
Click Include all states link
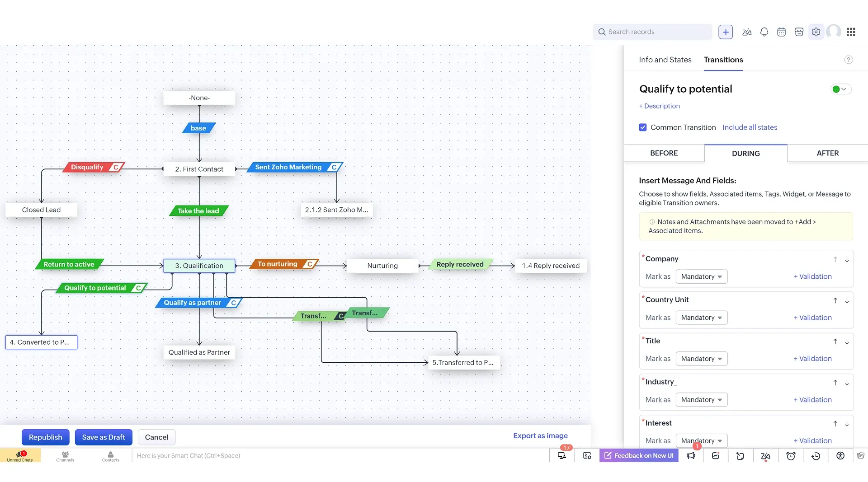[750, 127]
